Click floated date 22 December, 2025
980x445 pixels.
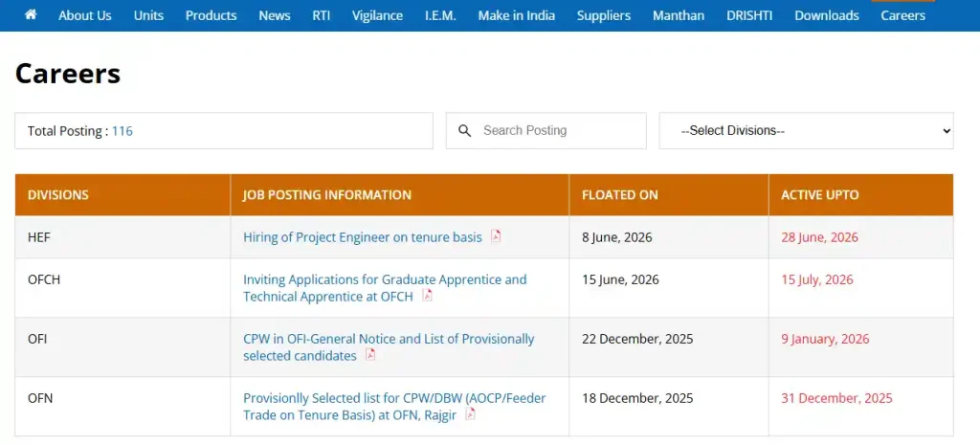pyautogui.click(x=637, y=339)
